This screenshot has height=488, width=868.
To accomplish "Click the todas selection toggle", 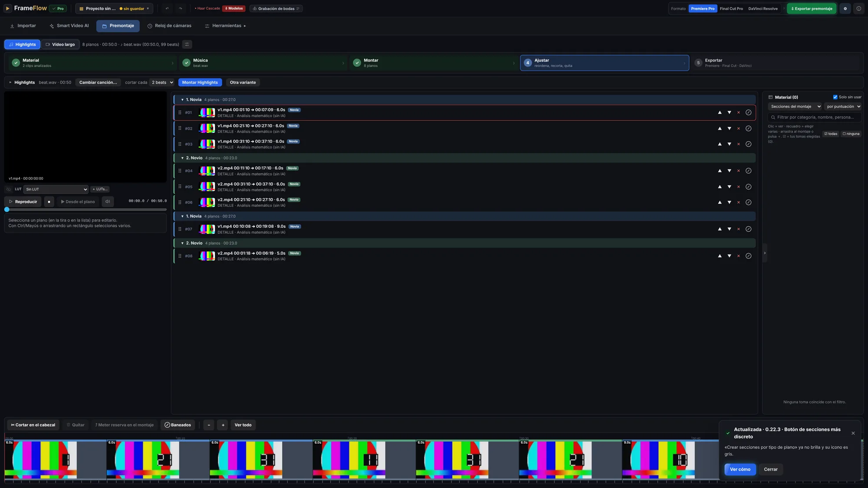I will [x=831, y=134].
